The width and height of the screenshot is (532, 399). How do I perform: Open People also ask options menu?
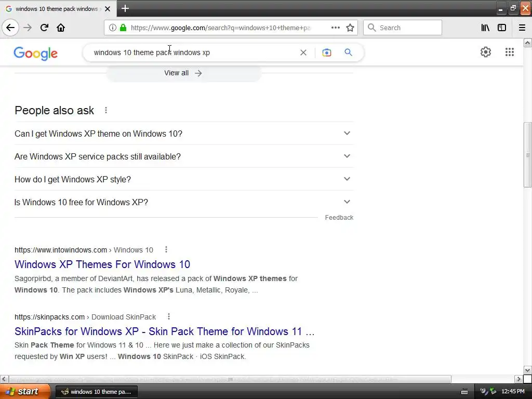tap(106, 110)
